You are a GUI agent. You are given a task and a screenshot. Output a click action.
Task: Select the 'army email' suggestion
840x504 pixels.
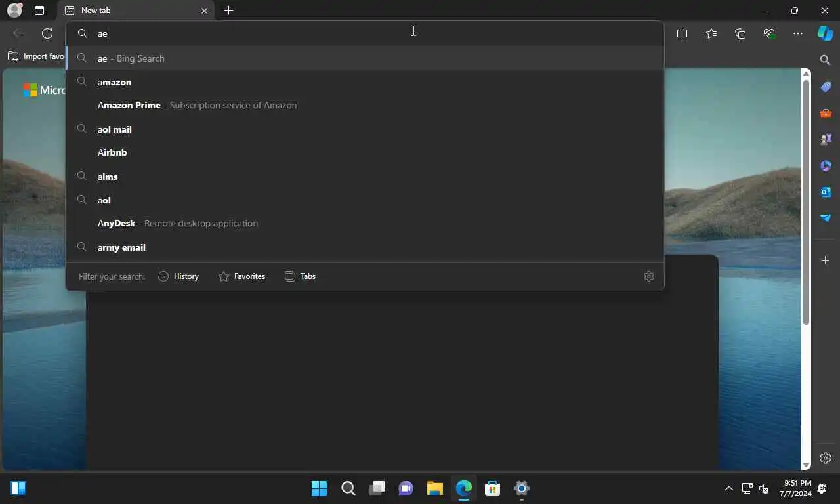click(x=365, y=247)
